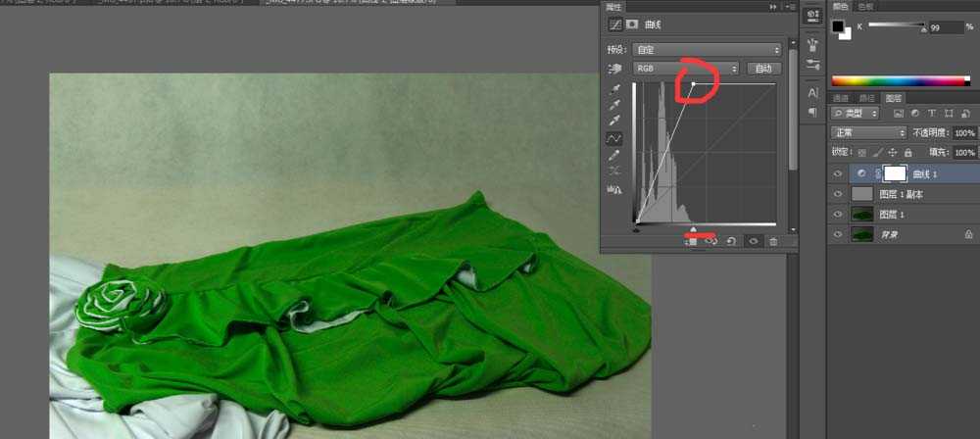Hide the 曲线 1 layer
980x439 pixels.
pos(837,173)
